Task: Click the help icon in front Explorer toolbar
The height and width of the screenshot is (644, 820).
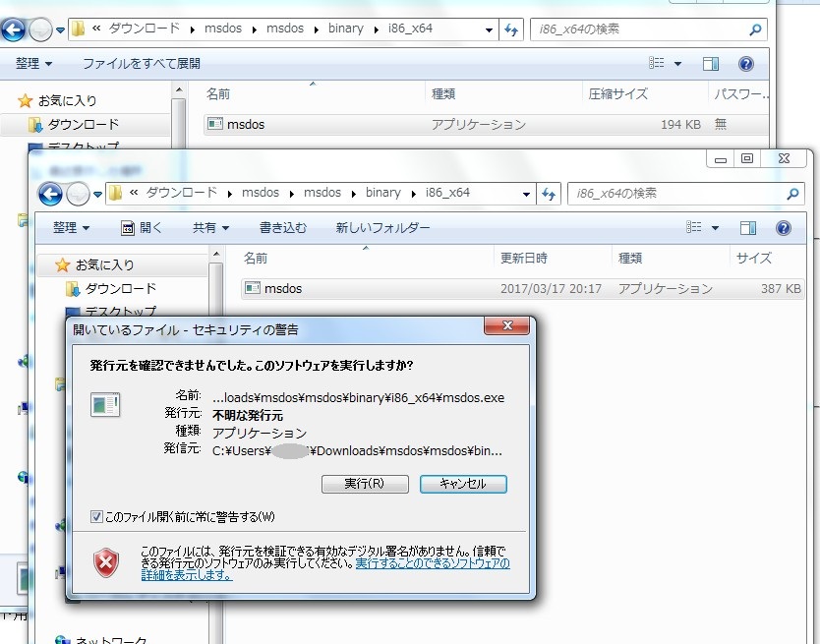Action: (x=783, y=227)
